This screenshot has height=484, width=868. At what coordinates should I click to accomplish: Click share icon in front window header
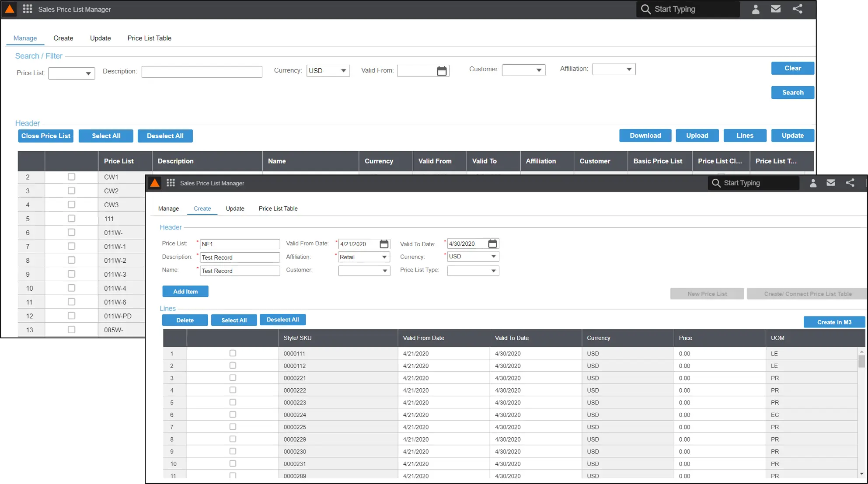pyautogui.click(x=850, y=183)
